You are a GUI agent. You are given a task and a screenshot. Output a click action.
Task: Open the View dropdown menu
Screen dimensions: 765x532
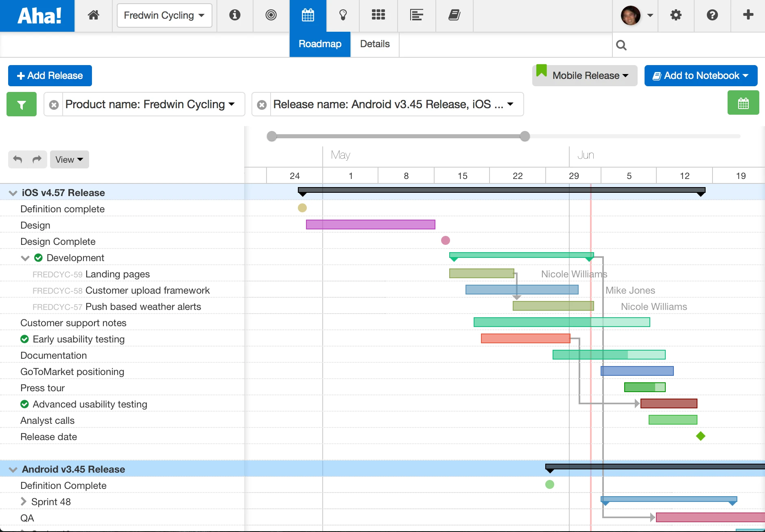click(x=69, y=159)
